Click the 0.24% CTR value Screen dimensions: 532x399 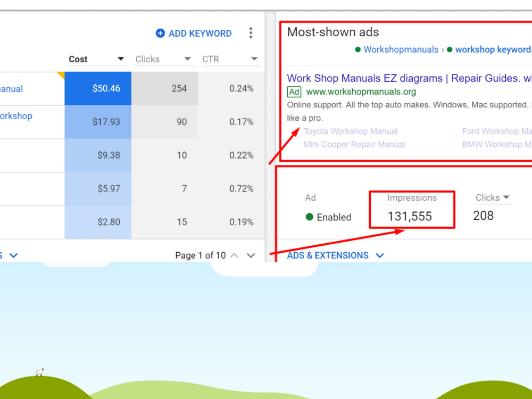click(241, 88)
